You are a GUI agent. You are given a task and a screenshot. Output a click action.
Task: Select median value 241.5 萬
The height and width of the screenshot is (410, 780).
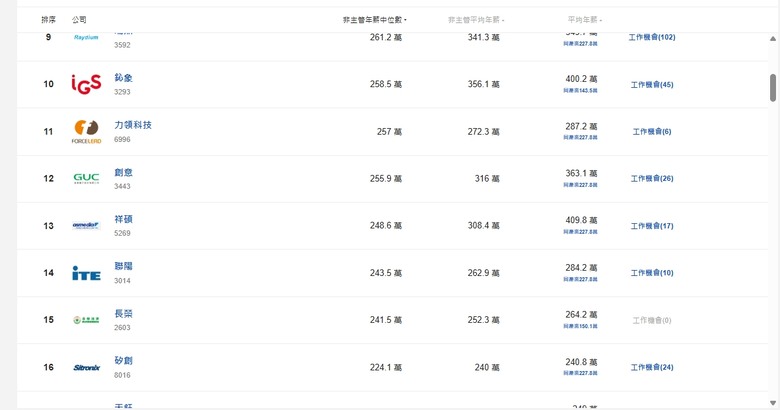[x=386, y=320]
